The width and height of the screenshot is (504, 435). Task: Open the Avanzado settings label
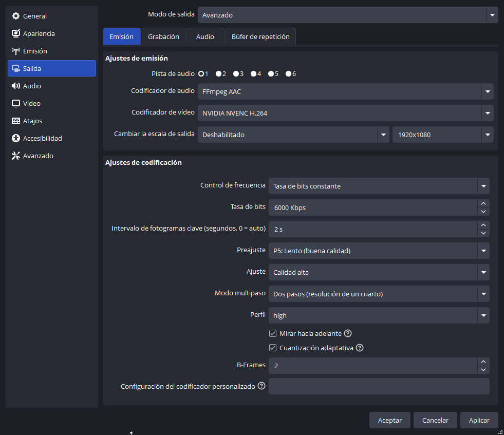point(38,156)
